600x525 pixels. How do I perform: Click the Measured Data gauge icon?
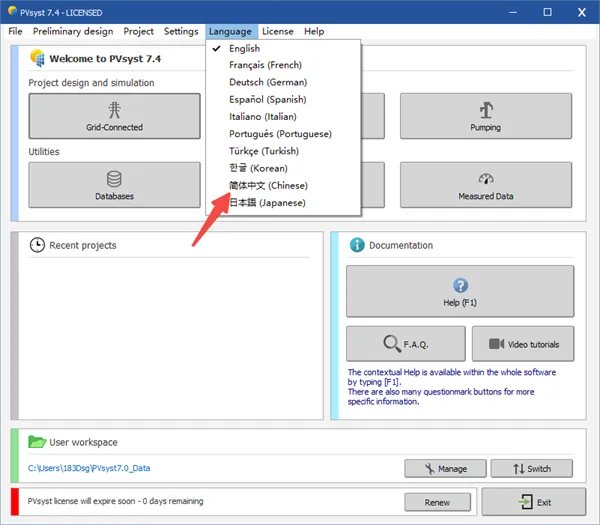click(x=486, y=179)
